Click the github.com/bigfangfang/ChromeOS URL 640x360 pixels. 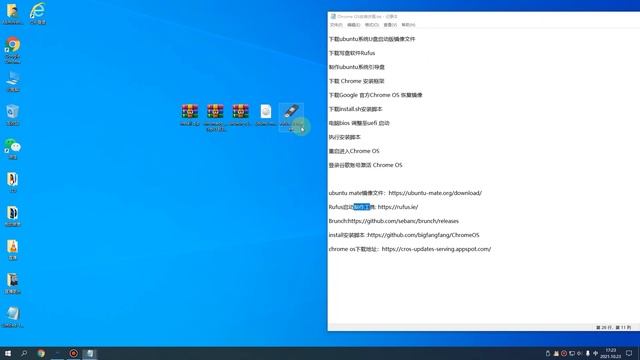point(423,235)
